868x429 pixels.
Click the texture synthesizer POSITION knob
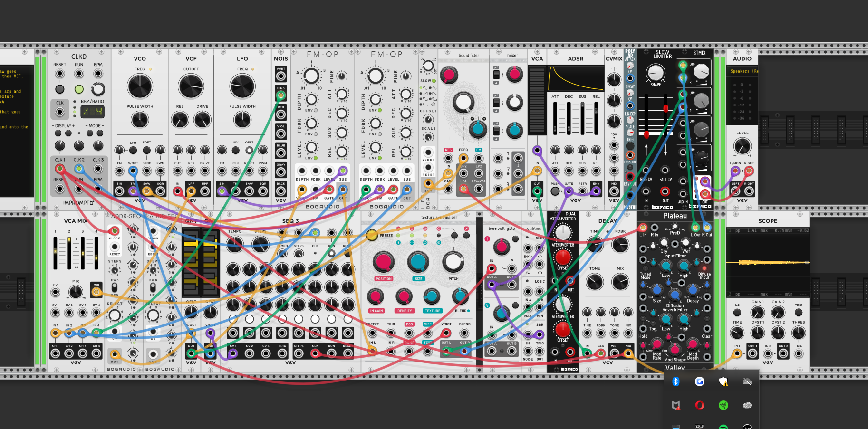click(383, 262)
